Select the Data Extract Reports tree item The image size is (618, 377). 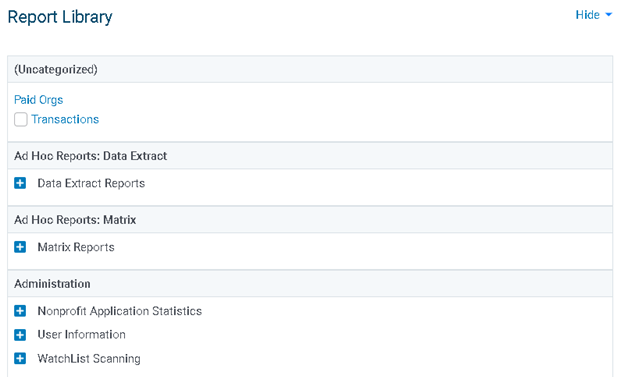(91, 183)
